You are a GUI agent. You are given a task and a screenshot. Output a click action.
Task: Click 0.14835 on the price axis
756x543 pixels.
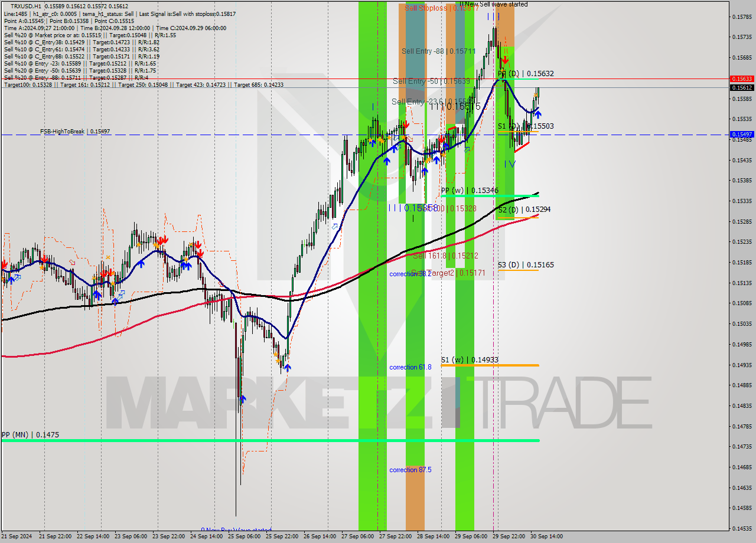pyautogui.click(x=741, y=405)
